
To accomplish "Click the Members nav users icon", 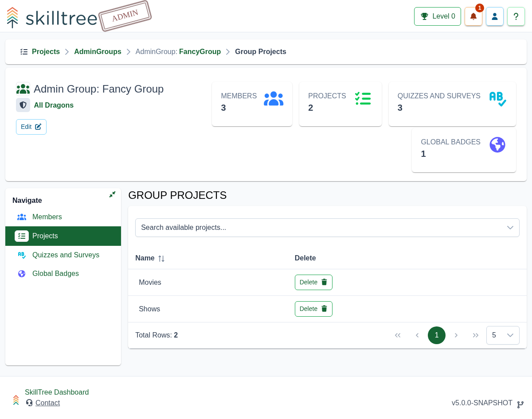I will coord(22,217).
